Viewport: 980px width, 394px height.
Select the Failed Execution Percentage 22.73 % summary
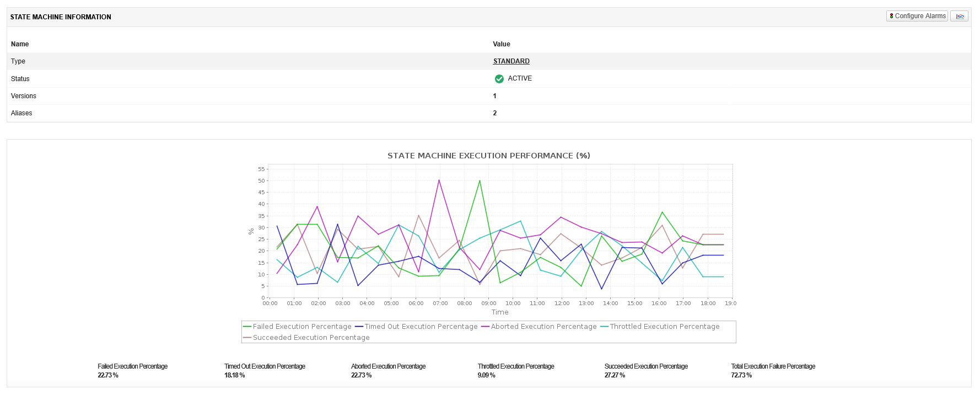click(132, 371)
